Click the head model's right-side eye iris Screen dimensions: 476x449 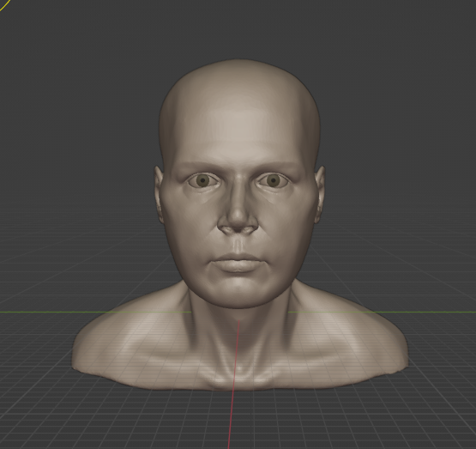[x=274, y=180]
